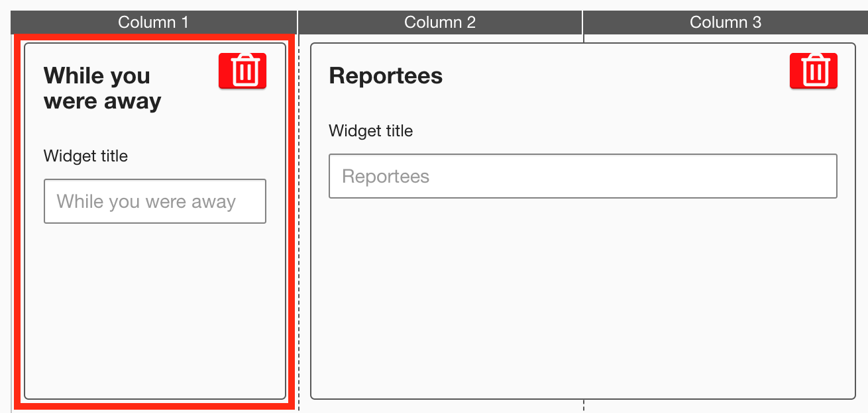Select the Column 1 header
Viewport: 868px width, 413px height.
154,23
